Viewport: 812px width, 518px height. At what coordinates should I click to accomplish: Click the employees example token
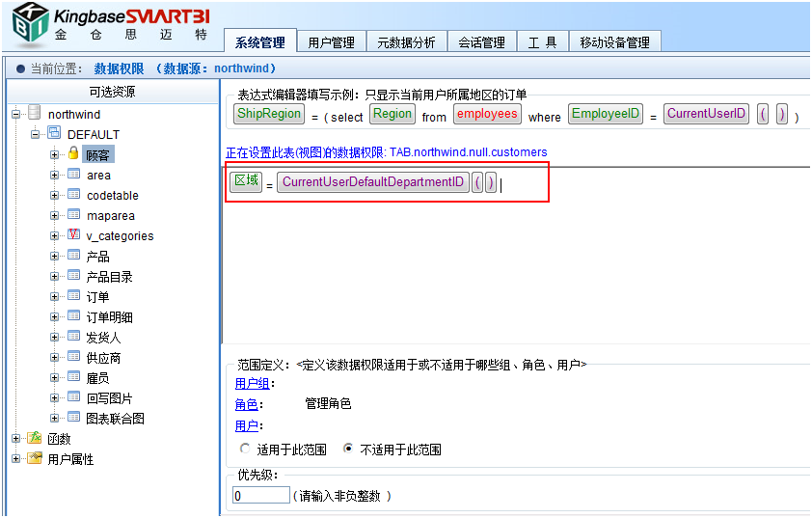coord(487,114)
